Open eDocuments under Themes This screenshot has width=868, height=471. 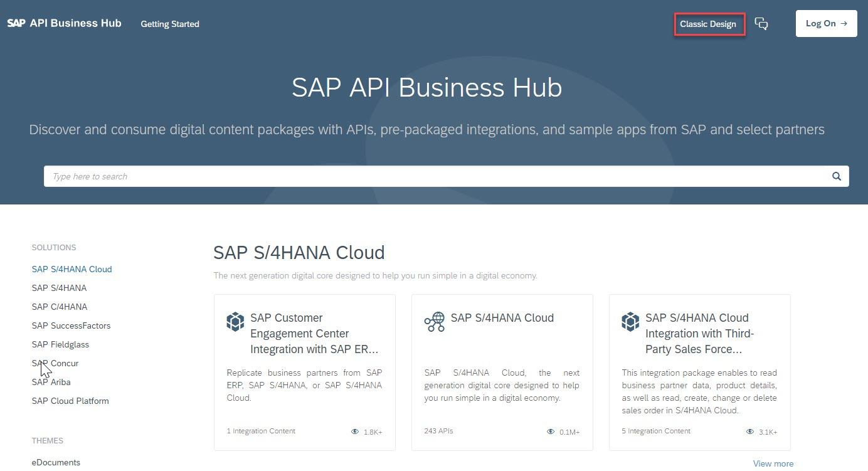56,462
